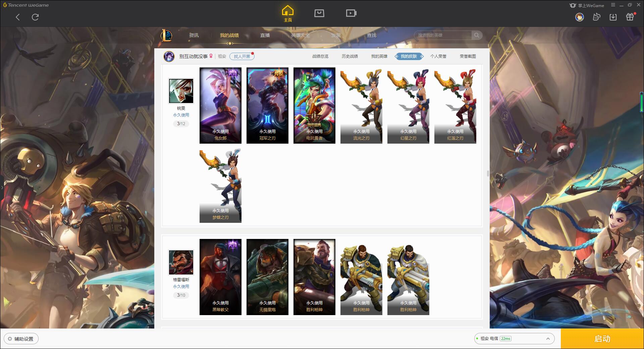Viewport: 644px width, 349px height.
Task: Open the 个人荣誉 sub-tab
Action: [x=438, y=56]
